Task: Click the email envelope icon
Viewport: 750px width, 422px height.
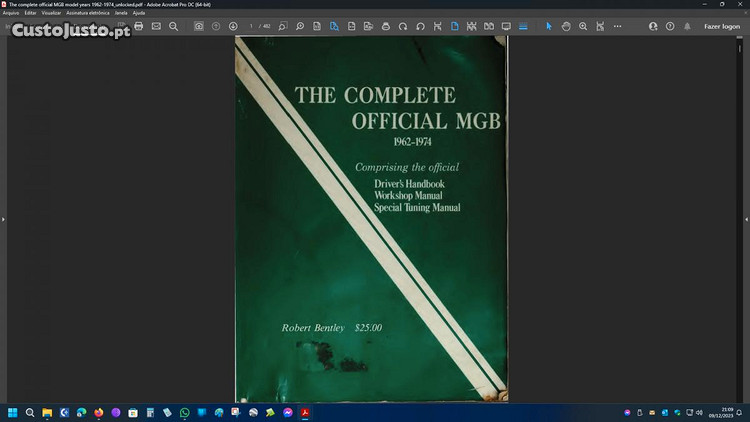Action: [156, 26]
